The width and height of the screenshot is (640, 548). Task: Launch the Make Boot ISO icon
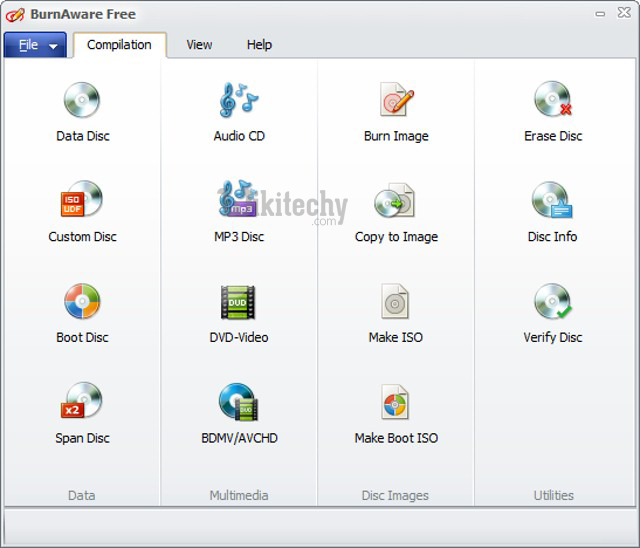[395, 402]
